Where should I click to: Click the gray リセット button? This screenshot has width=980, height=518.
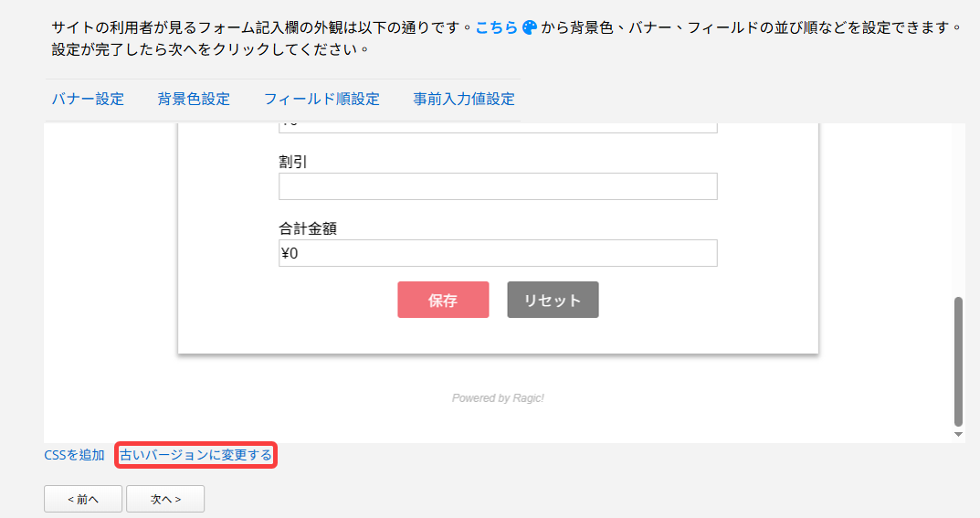[553, 300]
